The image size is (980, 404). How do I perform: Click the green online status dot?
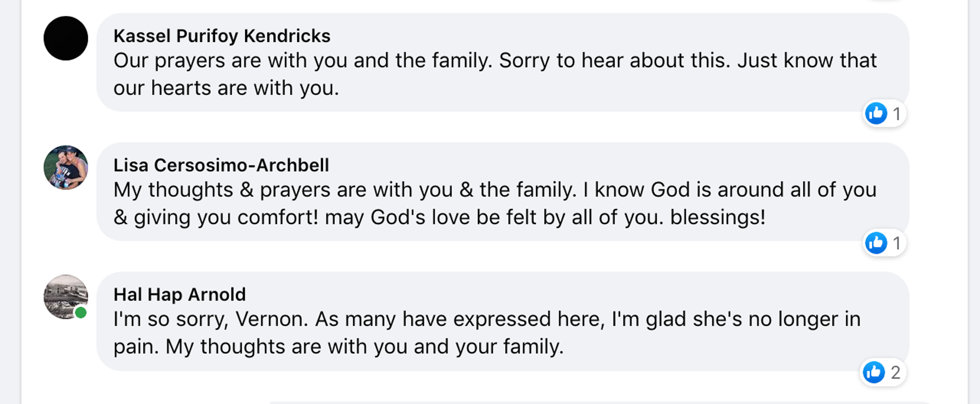tap(80, 313)
